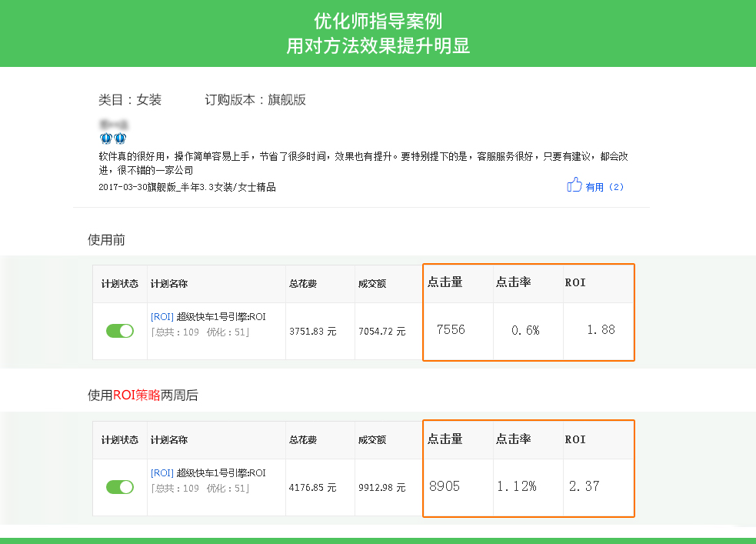Click the 有用 (2) helpful link

[x=604, y=187]
